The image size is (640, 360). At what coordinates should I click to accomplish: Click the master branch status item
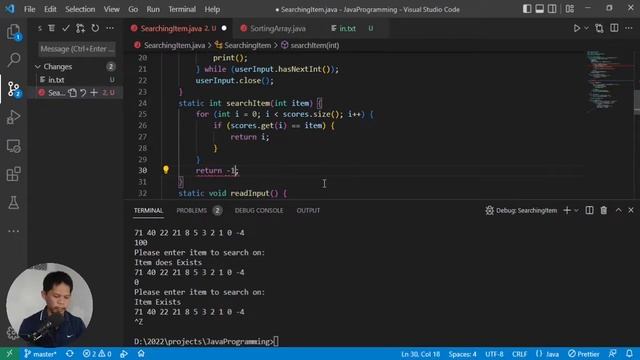click(40, 354)
